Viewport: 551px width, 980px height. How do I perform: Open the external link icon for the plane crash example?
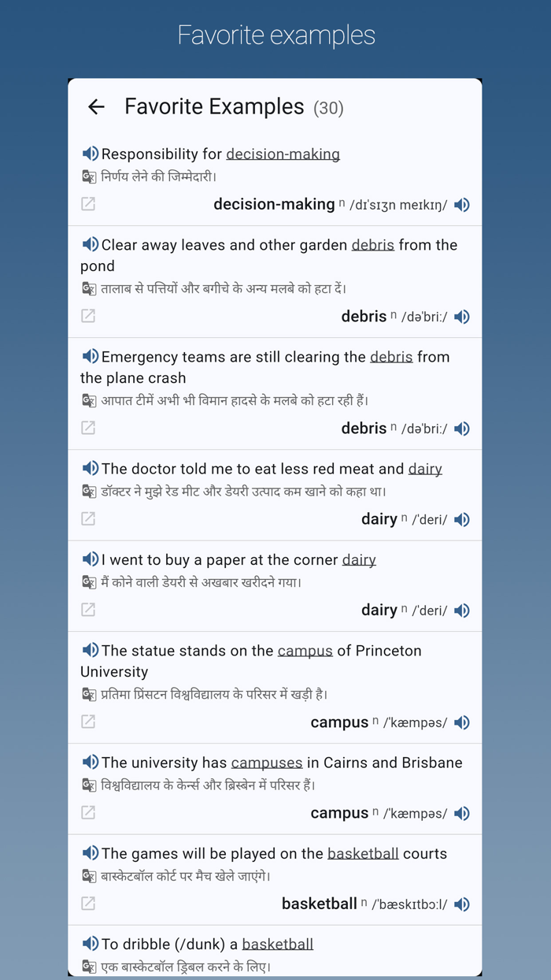click(87, 427)
